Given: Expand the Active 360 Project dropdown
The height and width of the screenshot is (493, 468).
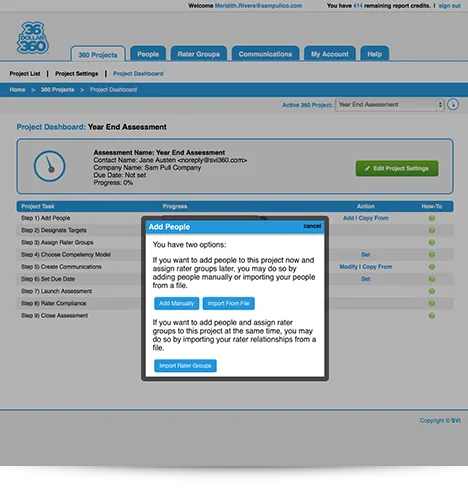Looking at the screenshot, I should coord(389,105).
